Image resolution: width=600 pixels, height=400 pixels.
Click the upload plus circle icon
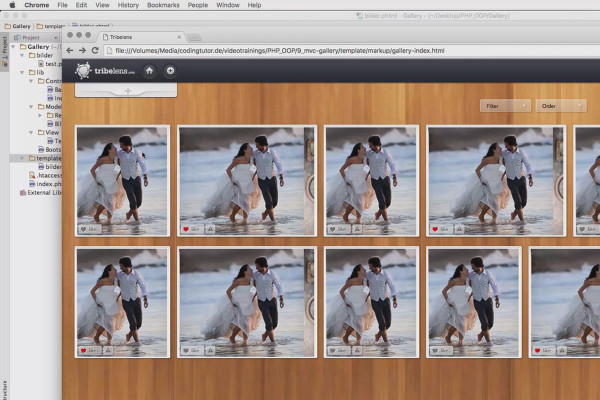coord(170,70)
